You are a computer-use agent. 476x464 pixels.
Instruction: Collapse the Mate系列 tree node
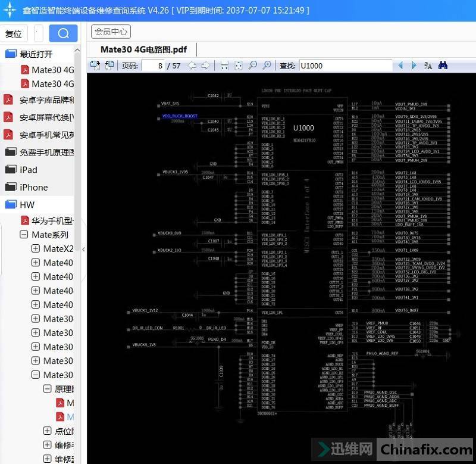(x=24, y=235)
